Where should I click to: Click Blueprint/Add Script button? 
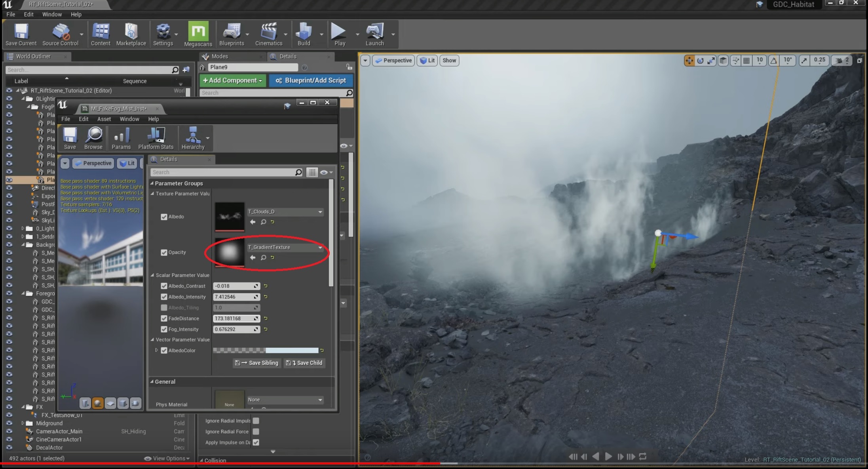click(311, 80)
